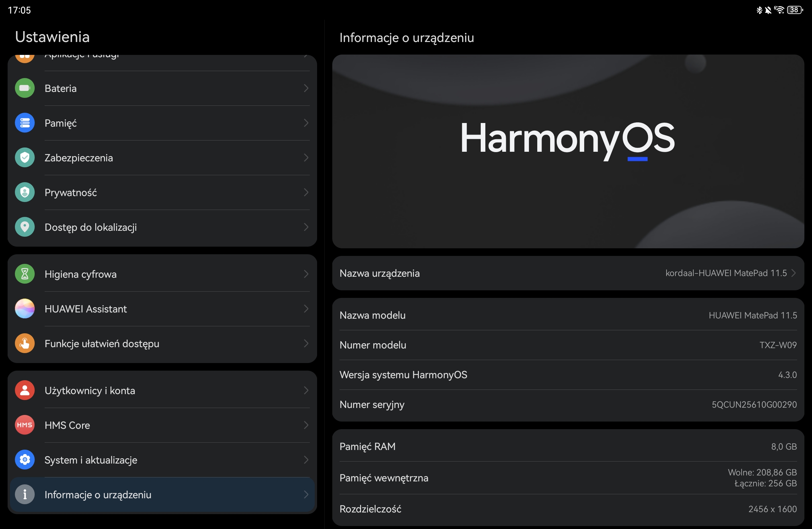Select the Informacje o urządzeniu entry
The image size is (812, 529).
162,495
